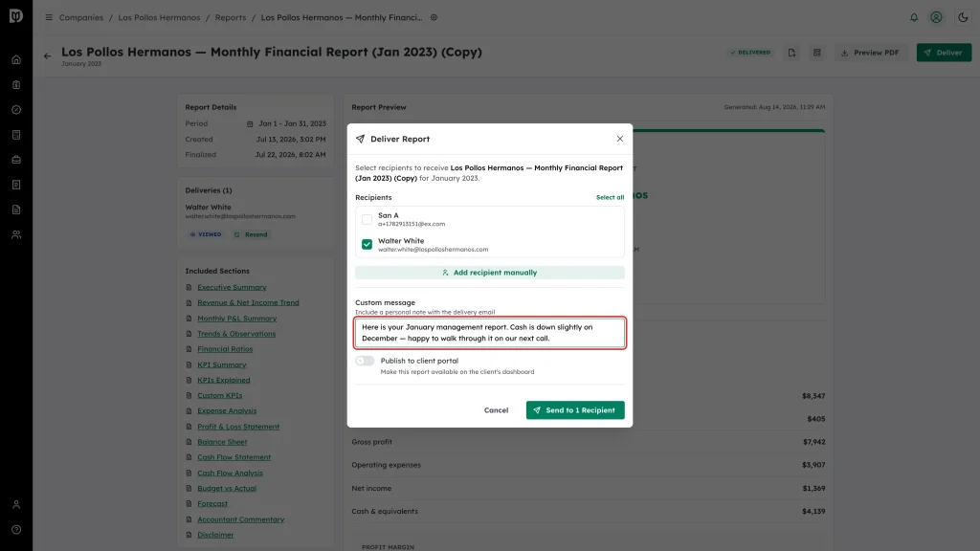Open Monthly P&L Summary section
This screenshot has height=551, width=980.
click(x=237, y=318)
